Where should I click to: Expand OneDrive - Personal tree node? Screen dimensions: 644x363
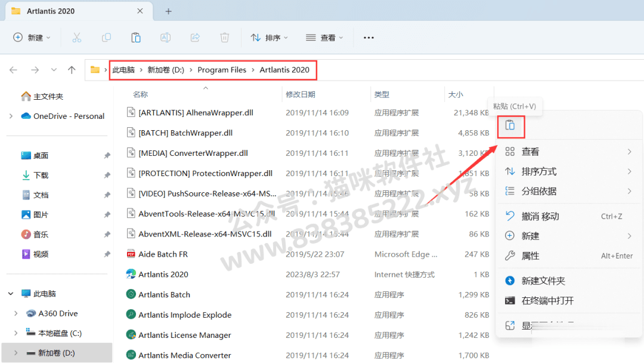[x=11, y=116]
